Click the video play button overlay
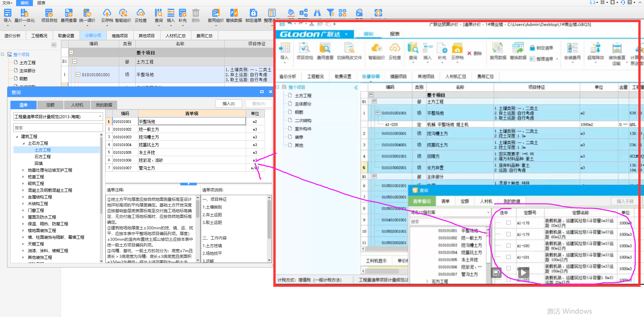 coord(523,272)
